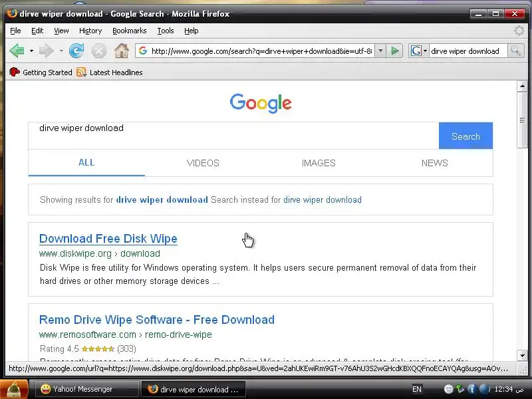Switch to Yahoo! Messenger taskbar button
Image resolution: width=532 pixels, height=399 pixels.
coord(87,389)
